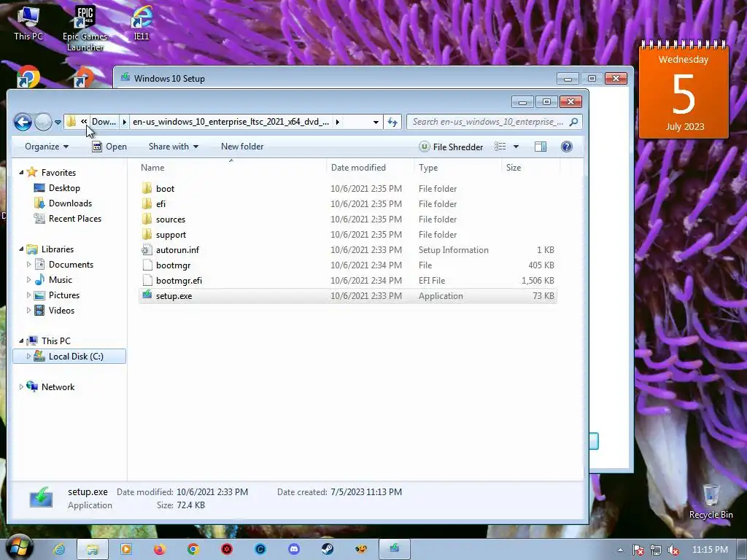Click the Windows Start orb
This screenshot has width=747, height=560.
coord(18,548)
